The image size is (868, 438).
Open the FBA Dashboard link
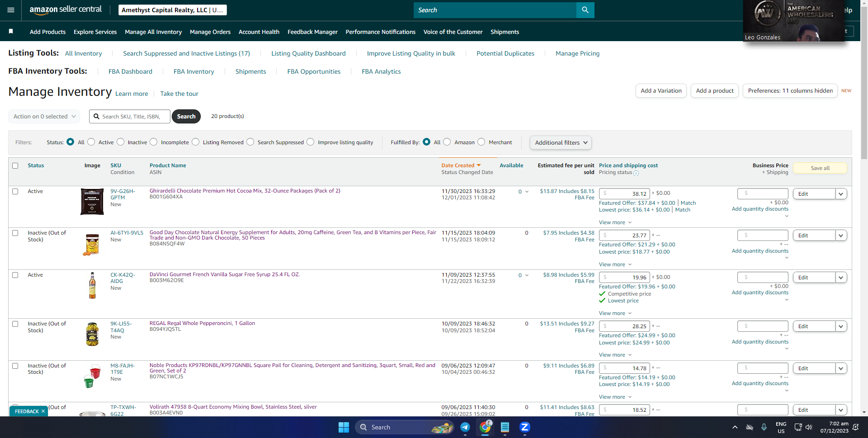pyautogui.click(x=130, y=71)
